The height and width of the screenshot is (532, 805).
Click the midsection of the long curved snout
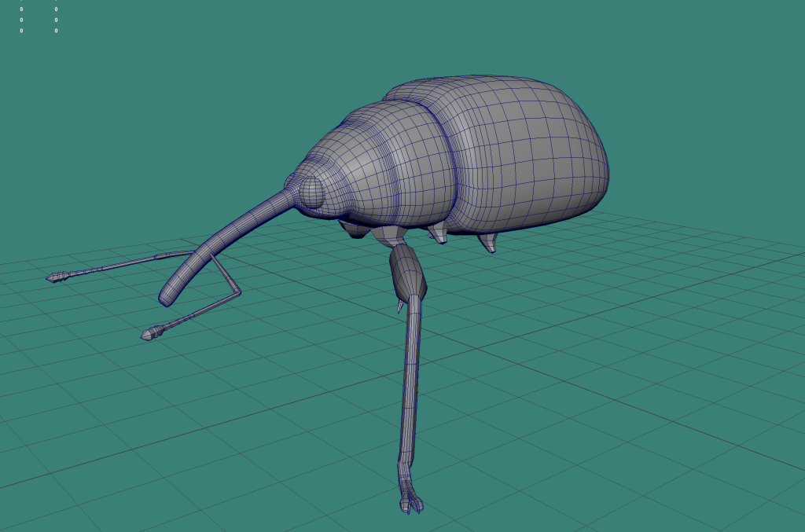pos(228,232)
